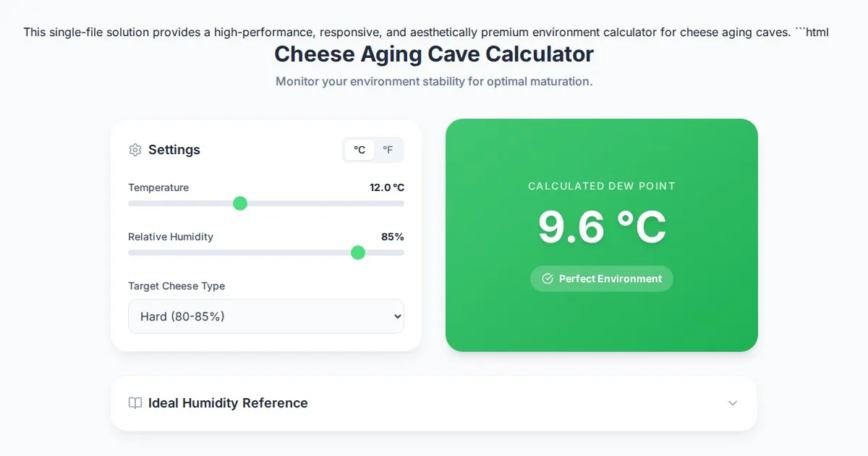Click the 85% humidity readout
The width and height of the screenshot is (868, 456).
point(393,237)
